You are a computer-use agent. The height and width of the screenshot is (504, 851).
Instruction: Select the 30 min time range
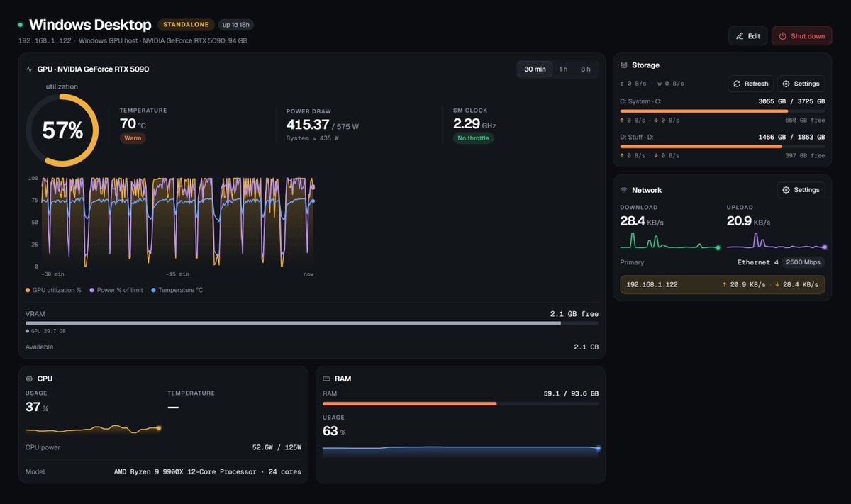pos(535,69)
